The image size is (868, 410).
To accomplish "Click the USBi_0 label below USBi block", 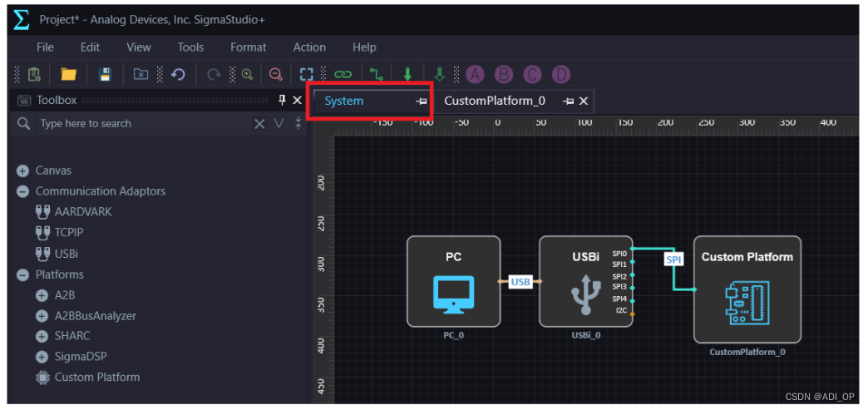I will pos(586,335).
